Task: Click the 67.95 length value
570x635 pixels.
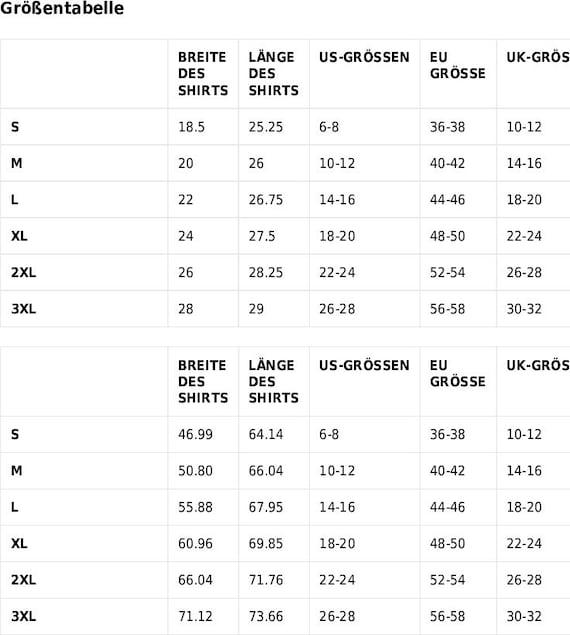Action: coord(266,507)
